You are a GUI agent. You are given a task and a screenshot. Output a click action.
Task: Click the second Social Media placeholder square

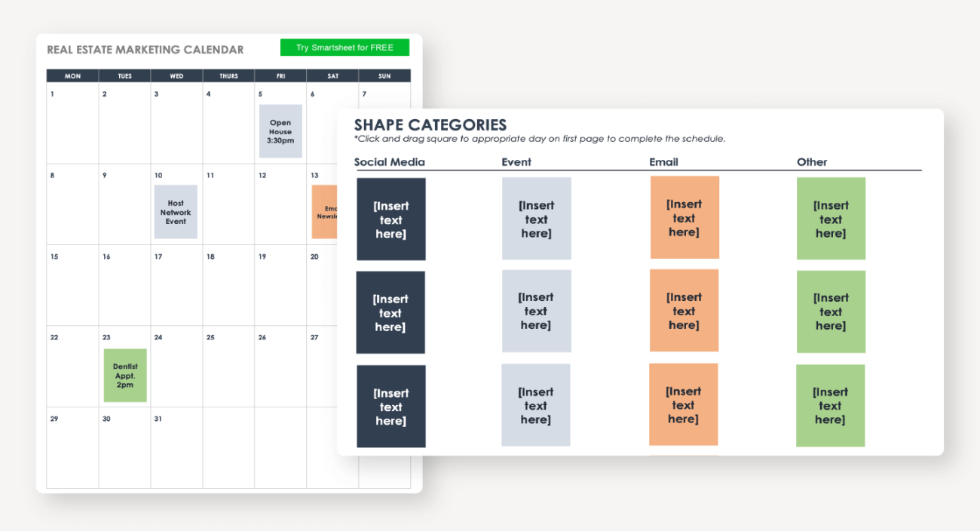click(390, 312)
